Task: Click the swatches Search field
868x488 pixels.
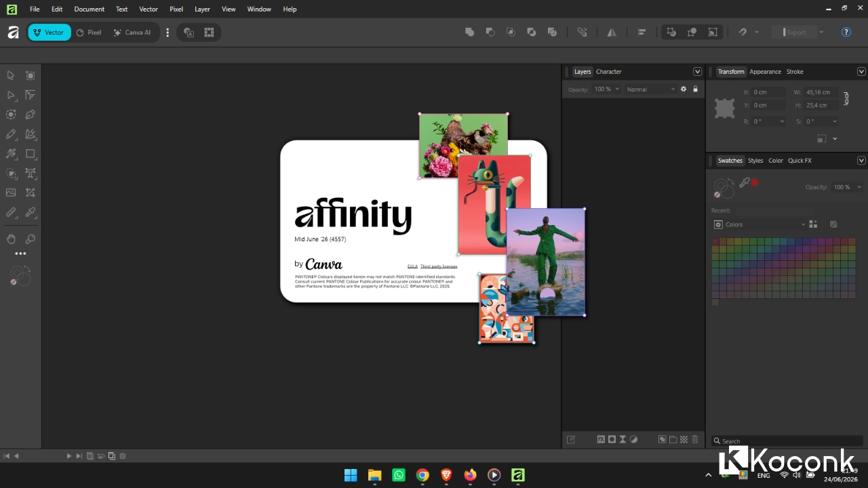Action: (787, 441)
